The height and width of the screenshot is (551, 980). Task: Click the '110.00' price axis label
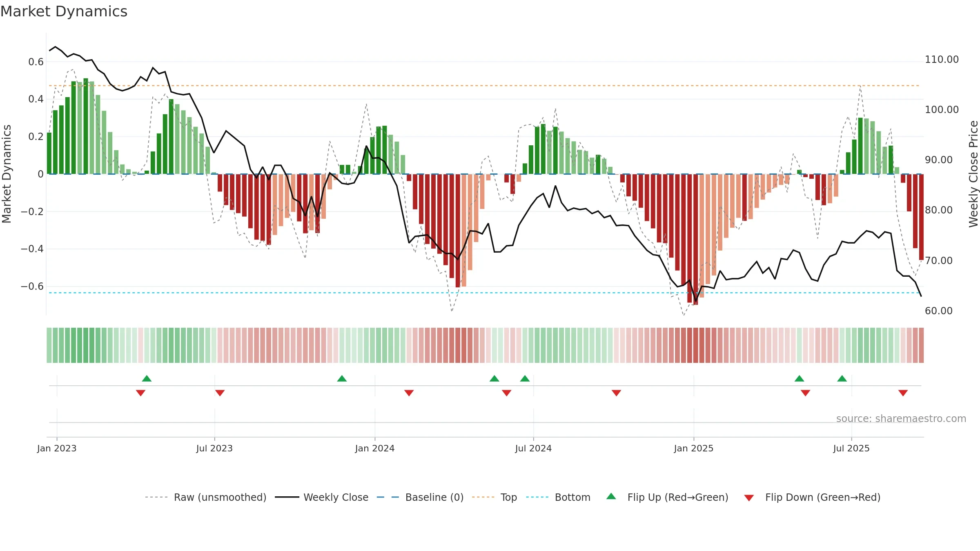pyautogui.click(x=942, y=60)
